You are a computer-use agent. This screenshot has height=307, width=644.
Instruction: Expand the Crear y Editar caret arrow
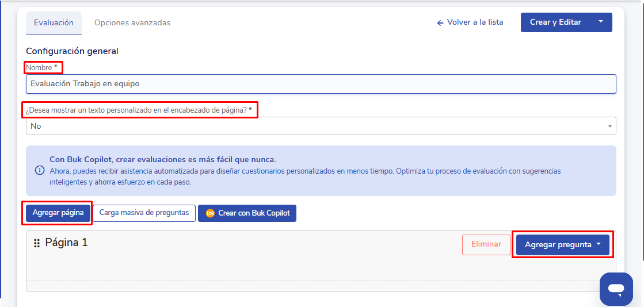601,22
